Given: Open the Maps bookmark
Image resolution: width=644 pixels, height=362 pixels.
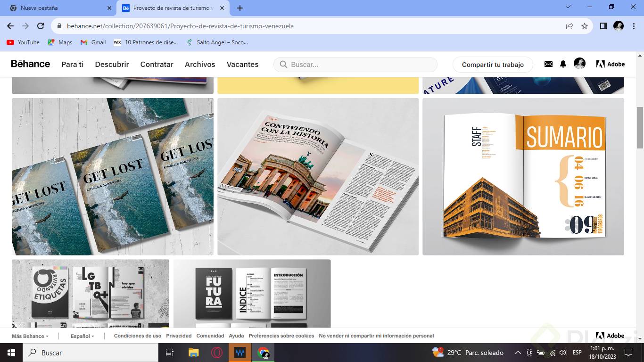Looking at the screenshot, I should [60, 42].
